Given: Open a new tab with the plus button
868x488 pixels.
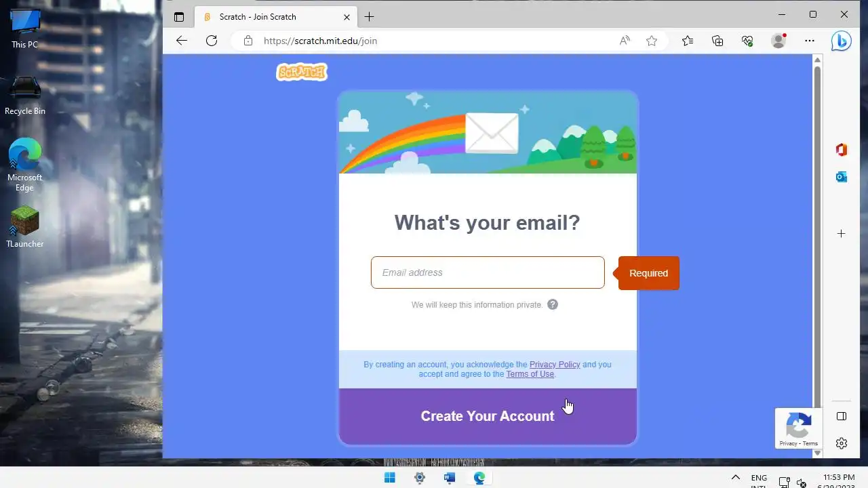Looking at the screenshot, I should pos(369,17).
